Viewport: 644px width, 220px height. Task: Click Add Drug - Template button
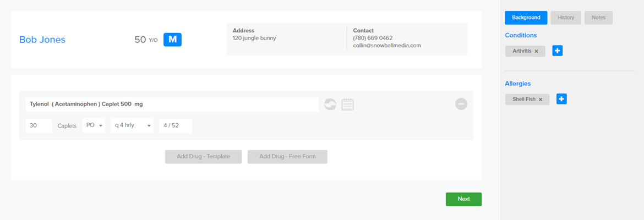[x=203, y=157]
